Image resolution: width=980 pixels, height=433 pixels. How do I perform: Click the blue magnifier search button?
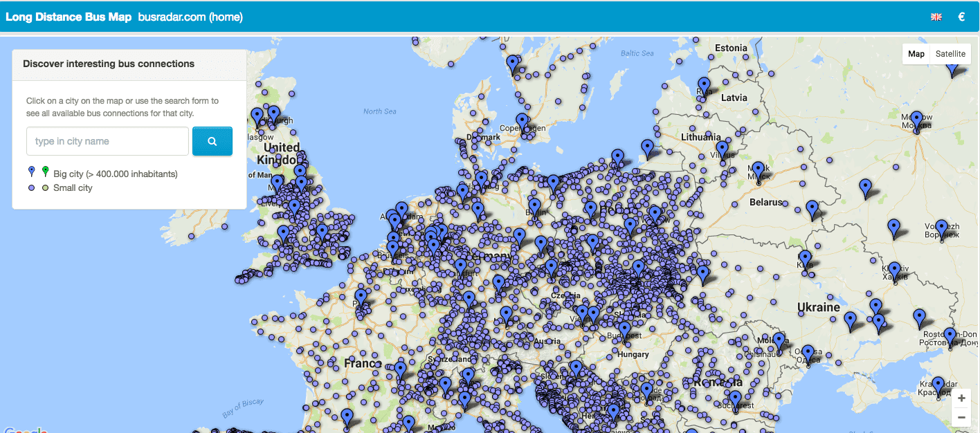(x=212, y=141)
